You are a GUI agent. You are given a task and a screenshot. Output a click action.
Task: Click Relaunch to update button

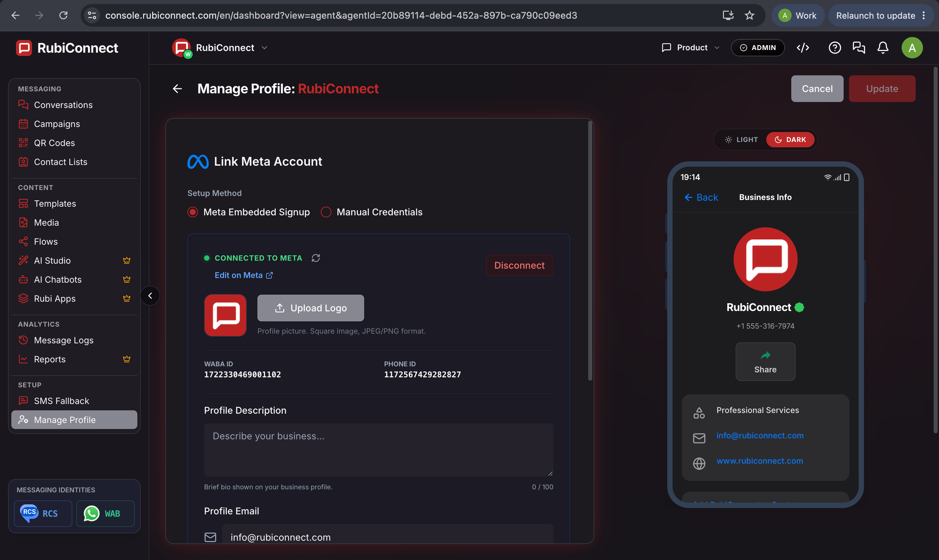pos(881,15)
